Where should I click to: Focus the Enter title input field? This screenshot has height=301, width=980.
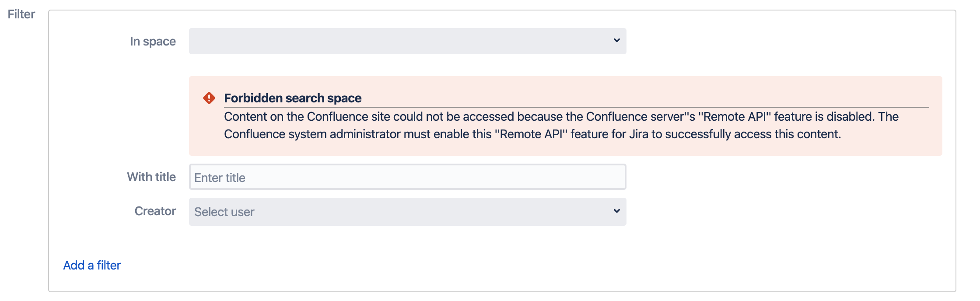(407, 177)
